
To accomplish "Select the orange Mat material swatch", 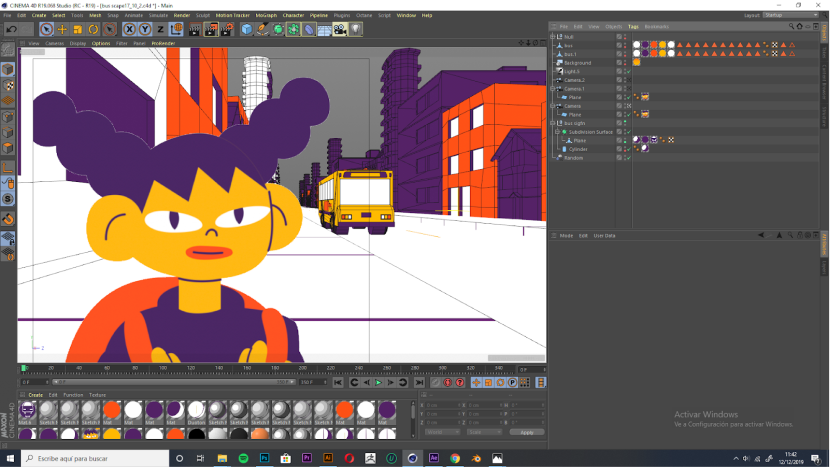I will pyautogui.click(x=111, y=410).
